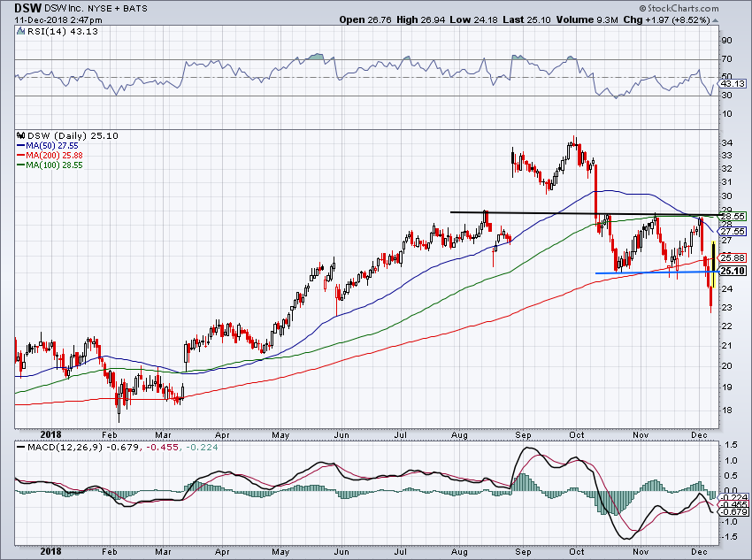This screenshot has width=752, height=560.
Task: Click the red 25.88 price tag on axis
Action: pyautogui.click(x=733, y=257)
